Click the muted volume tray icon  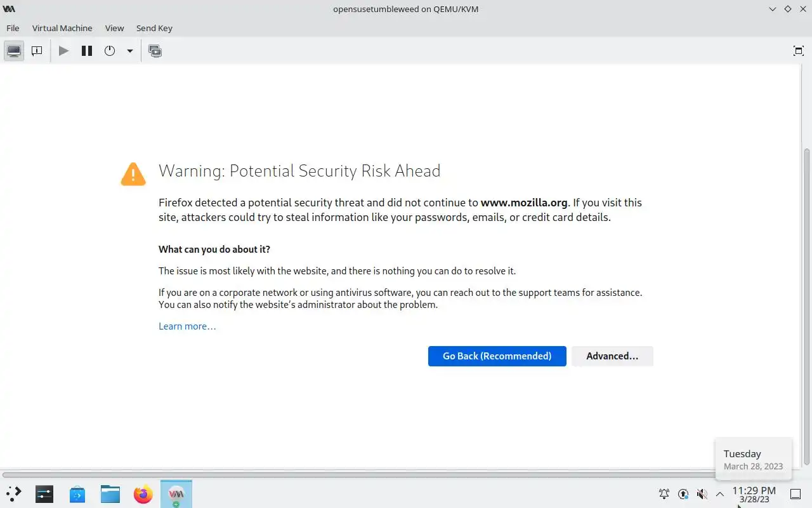coord(702,494)
